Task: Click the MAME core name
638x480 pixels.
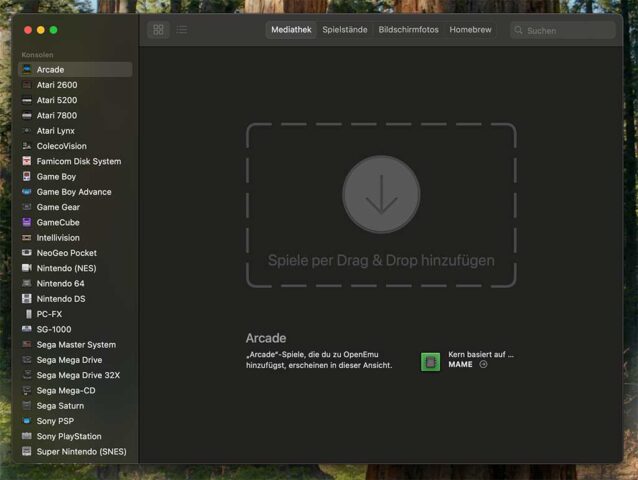Action: [460, 364]
